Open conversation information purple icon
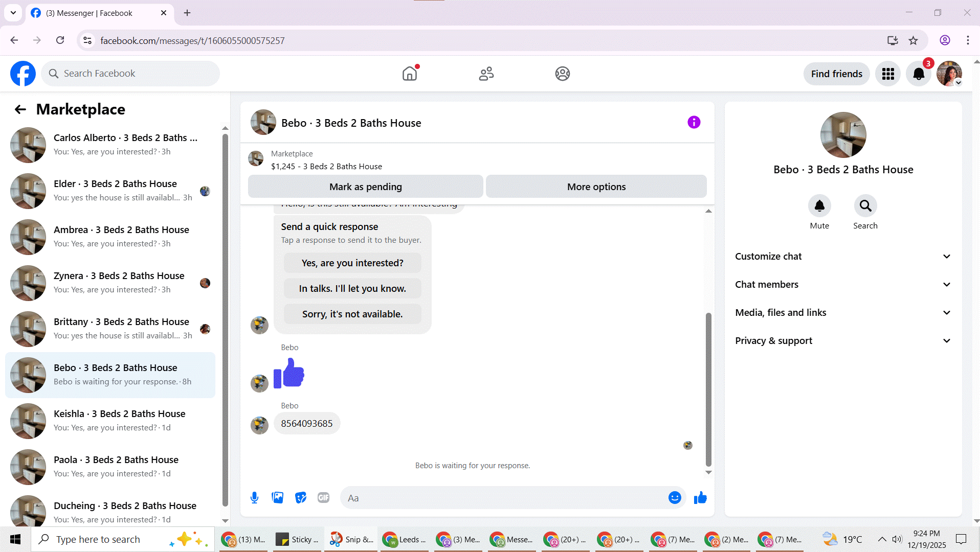This screenshot has width=980, height=552. click(694, 122)
